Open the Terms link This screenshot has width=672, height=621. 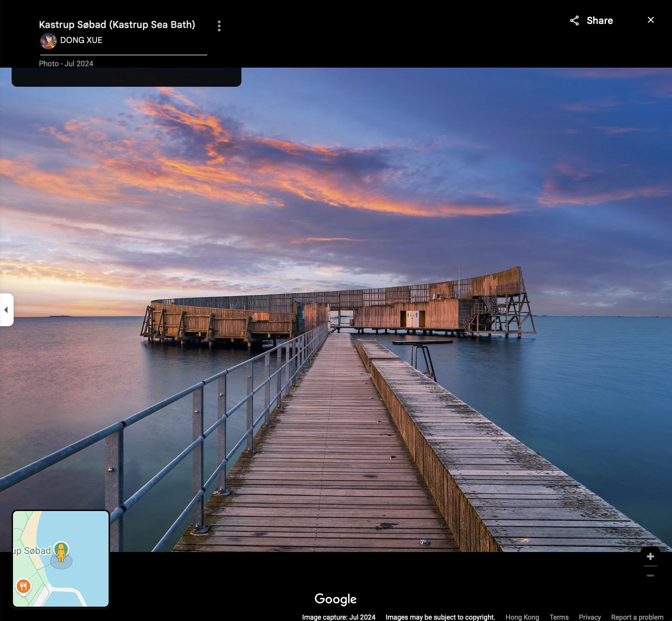tap(559, 617)
